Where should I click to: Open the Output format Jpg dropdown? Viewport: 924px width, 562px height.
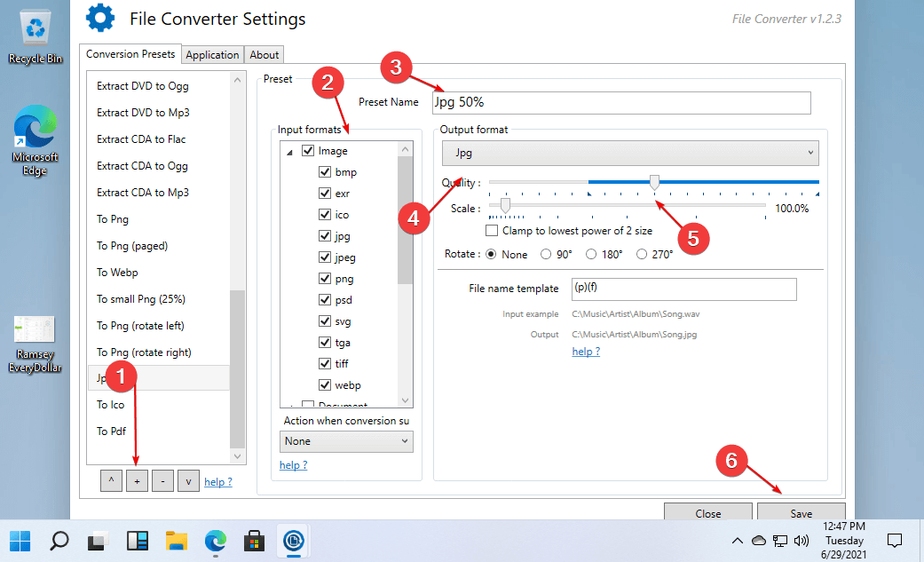click(630, 154)
